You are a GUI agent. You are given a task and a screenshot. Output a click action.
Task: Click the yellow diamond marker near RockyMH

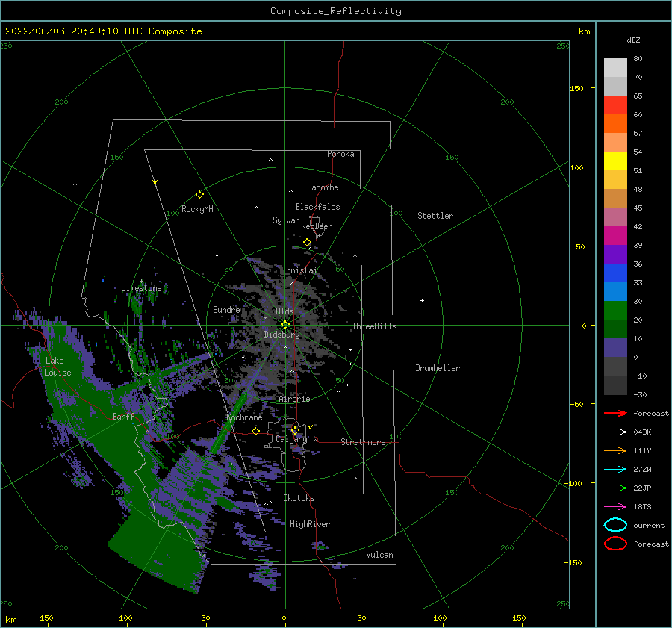coord(199,195)
